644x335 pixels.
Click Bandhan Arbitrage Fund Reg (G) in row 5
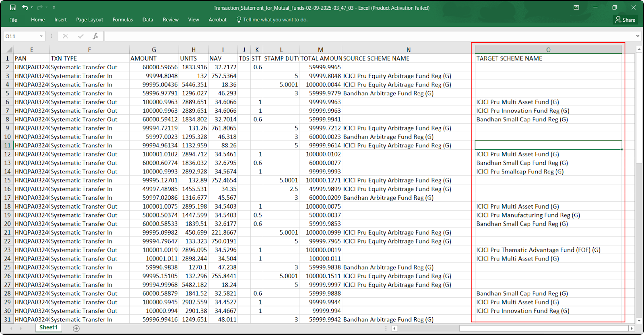tap(409, 93)
